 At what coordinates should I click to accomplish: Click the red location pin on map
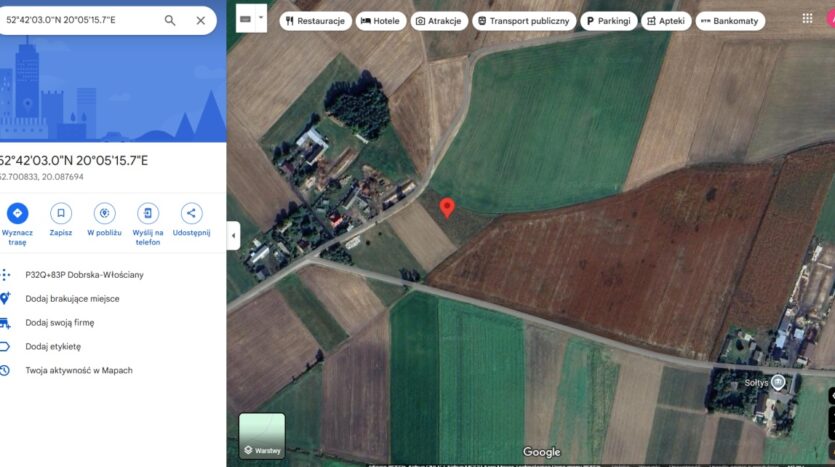pyautogui.click(x=447, y=208)
